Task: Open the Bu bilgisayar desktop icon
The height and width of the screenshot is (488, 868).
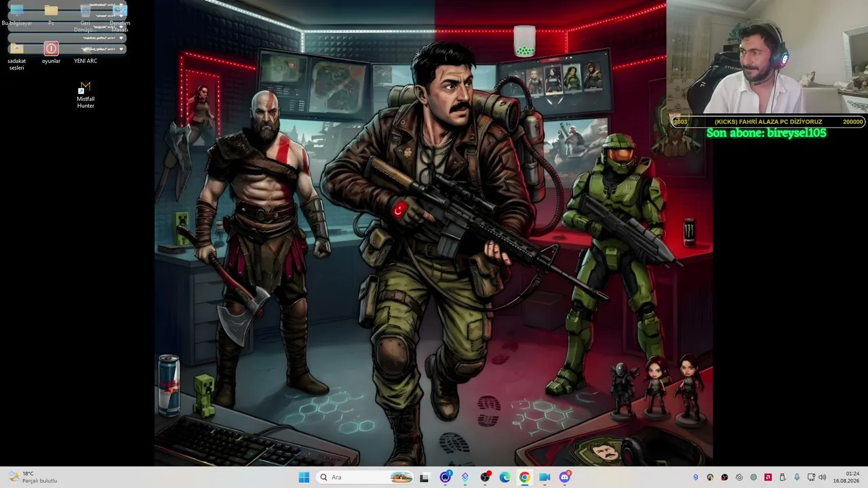Action: point(17,15)
